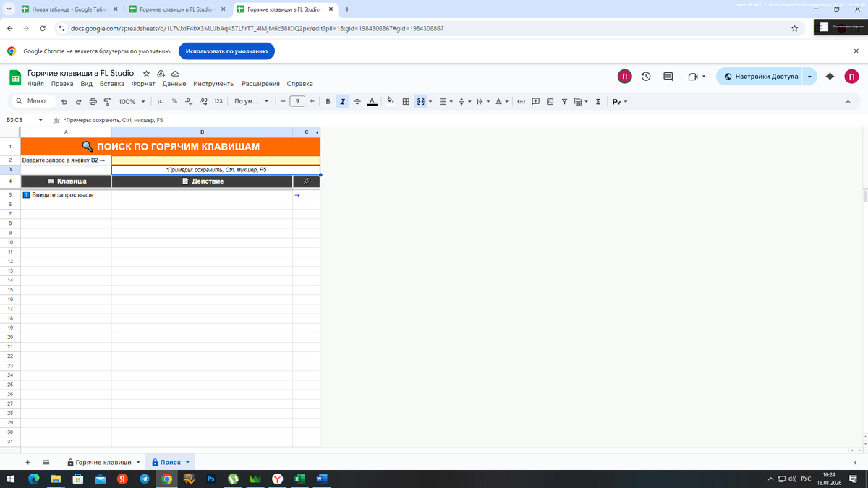The height and width of the screenshot is (488, 868).
Task: Open Telegram from the taskbar
Action: 145,479
